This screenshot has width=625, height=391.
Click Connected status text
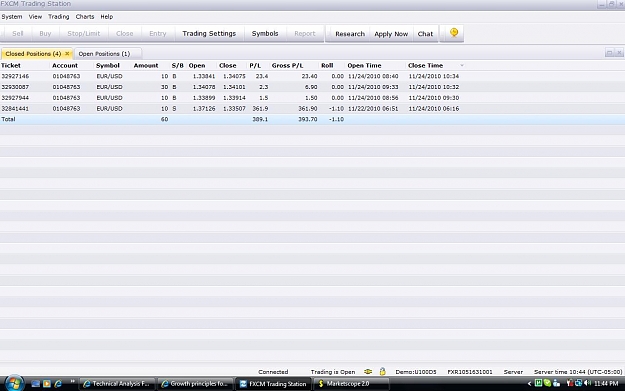(x=273, y=372)
